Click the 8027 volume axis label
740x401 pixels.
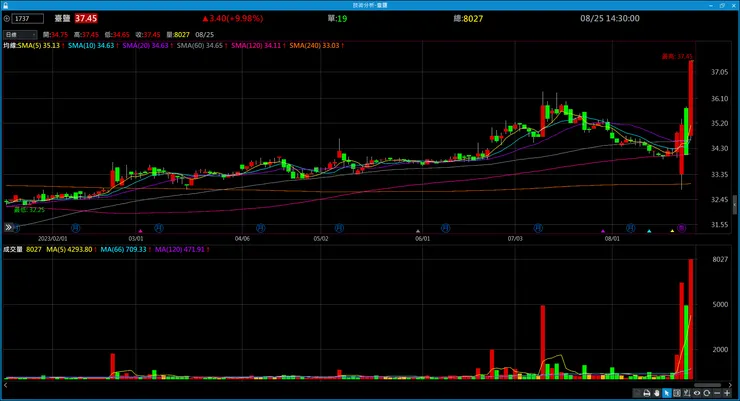(720, 259)
